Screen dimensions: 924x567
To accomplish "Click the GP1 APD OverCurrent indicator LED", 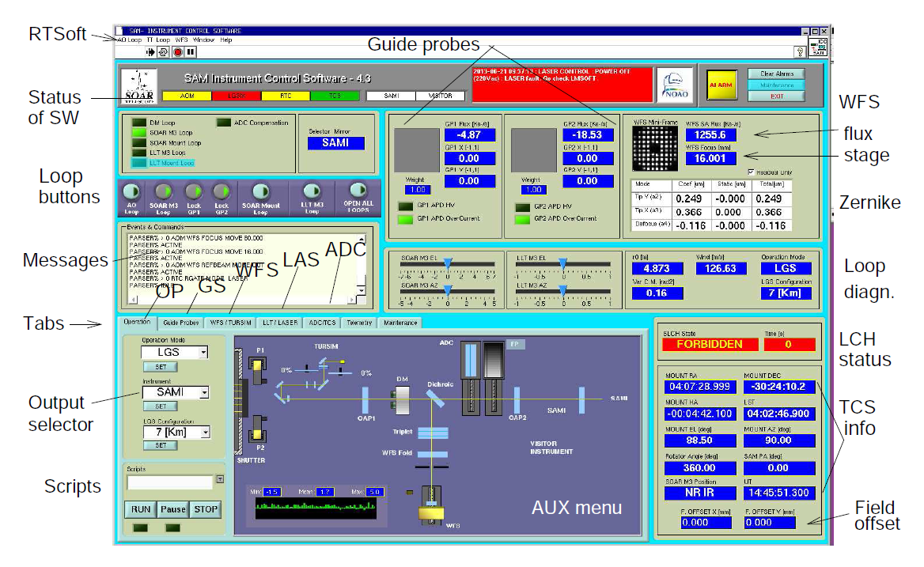I will point(405,219).
